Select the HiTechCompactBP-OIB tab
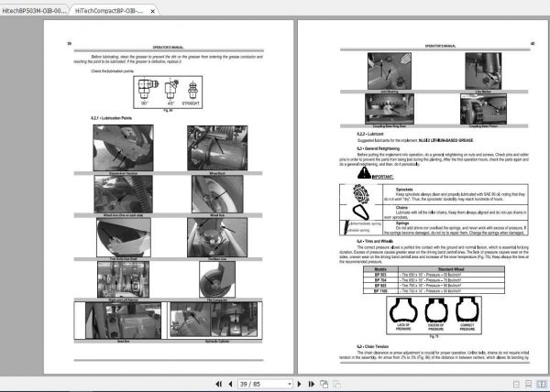 [109, 11]
